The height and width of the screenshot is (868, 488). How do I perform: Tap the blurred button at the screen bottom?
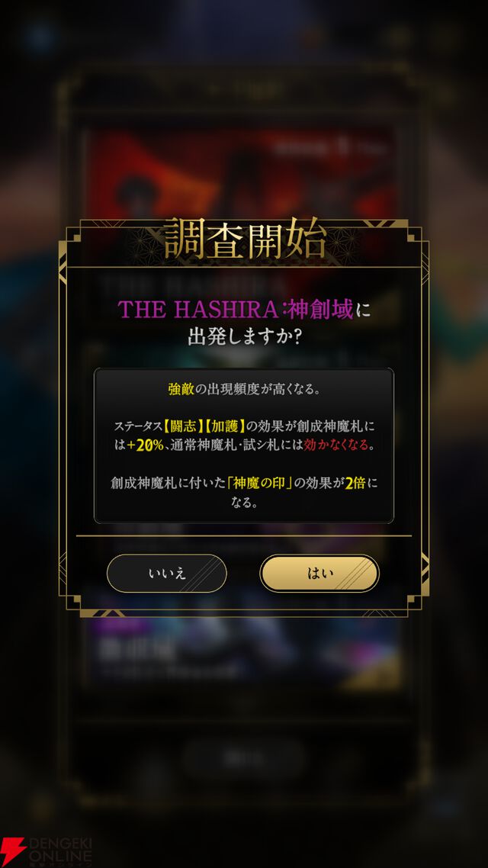[244, 758]
